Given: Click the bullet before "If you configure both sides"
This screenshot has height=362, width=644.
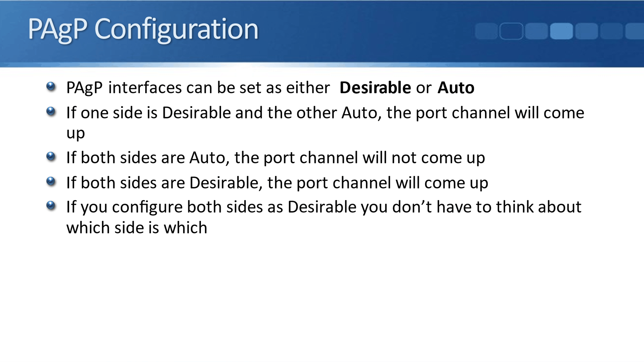Looking at the screenshot, I should pyautogui.click(x=51, y=205).
